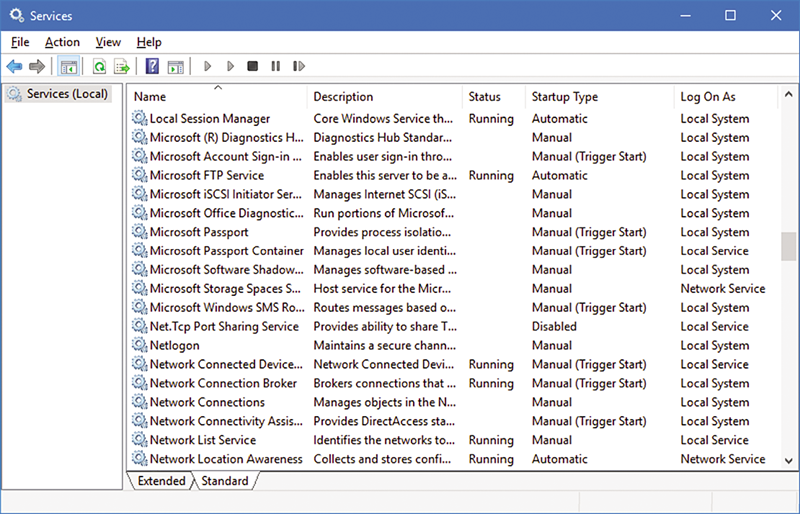This screenshot has height=514, width=800.
Task: Click Running status of Microsoft FTP Service
Action: (x=491, y=175)
